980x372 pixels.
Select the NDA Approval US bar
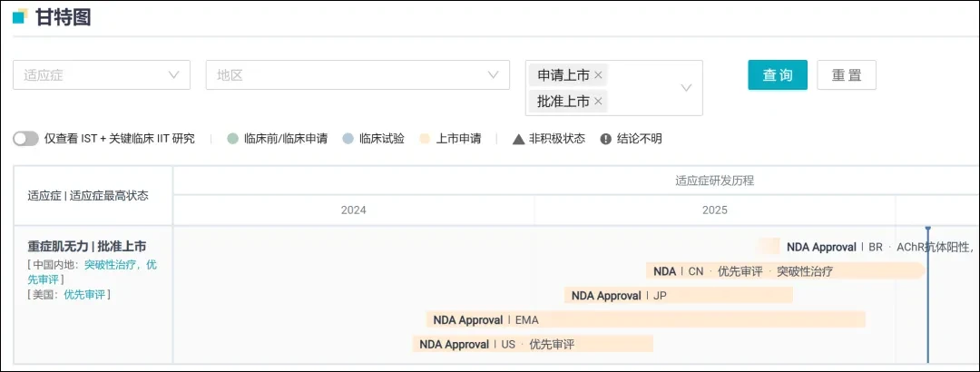tap(533, 344)
